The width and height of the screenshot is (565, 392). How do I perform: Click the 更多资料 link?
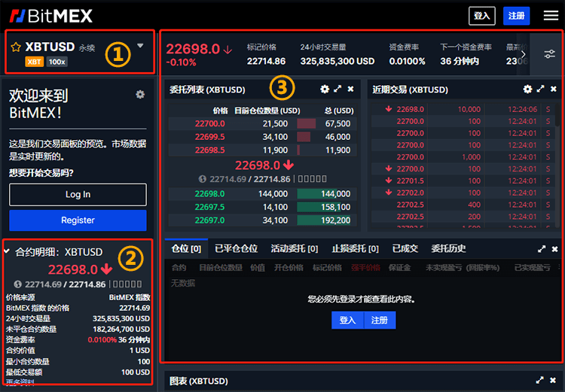[20, 382]
